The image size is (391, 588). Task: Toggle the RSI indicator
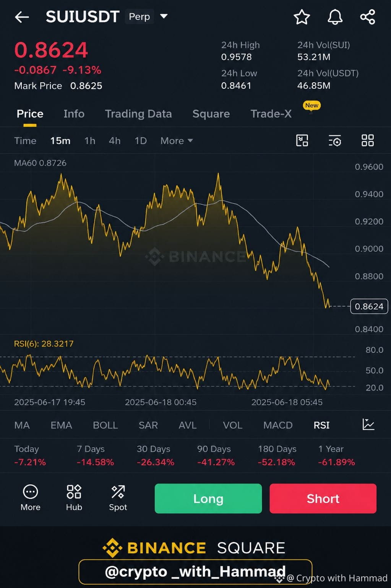pos(321,425)
